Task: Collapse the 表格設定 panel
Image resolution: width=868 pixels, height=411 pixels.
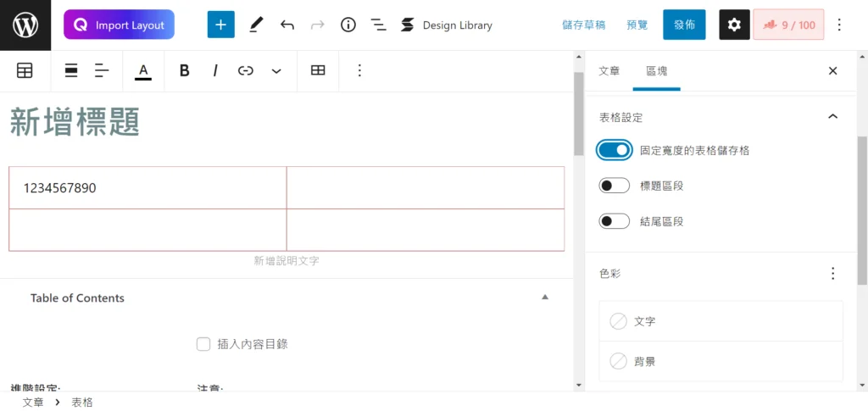Action: click(832, 117)
